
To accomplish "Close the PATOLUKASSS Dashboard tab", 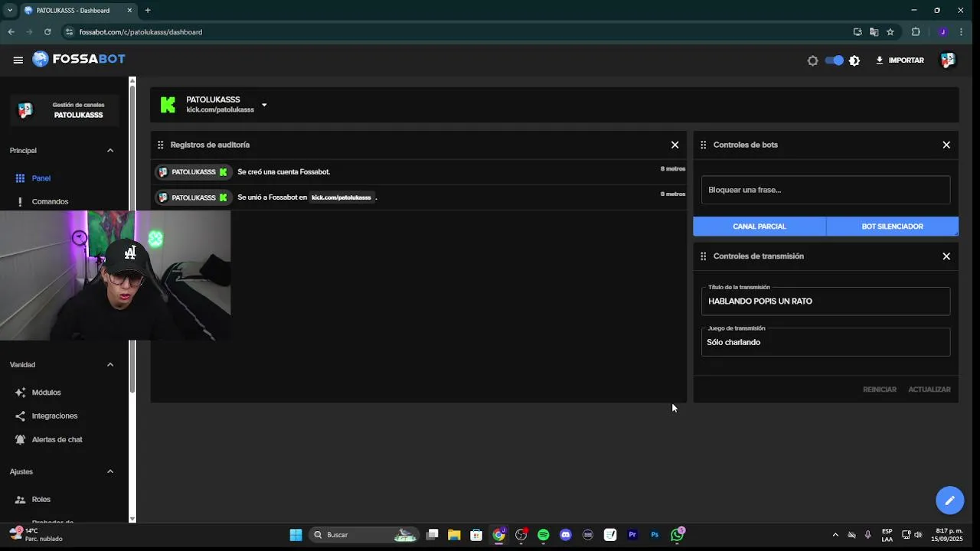I will click(129, 11).
